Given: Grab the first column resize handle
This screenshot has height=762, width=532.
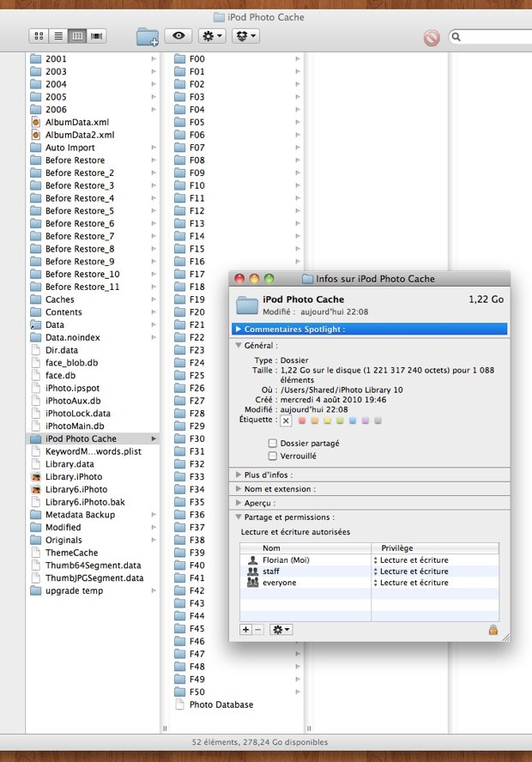Looking at the screenshot, I should click(x=165, y=729).
